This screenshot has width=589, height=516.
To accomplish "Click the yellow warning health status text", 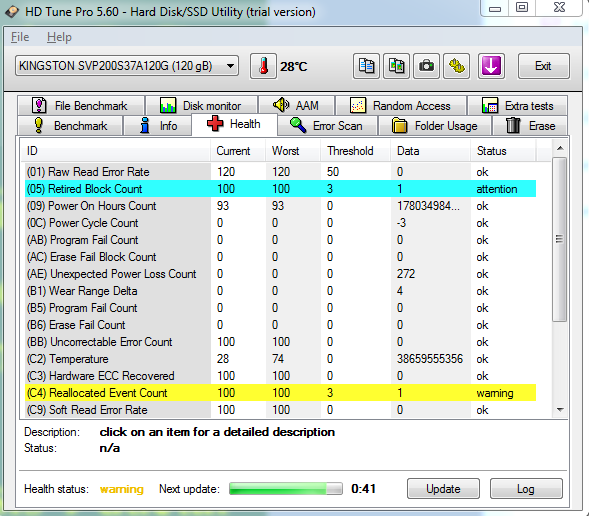I will click(x=122, y=489).
